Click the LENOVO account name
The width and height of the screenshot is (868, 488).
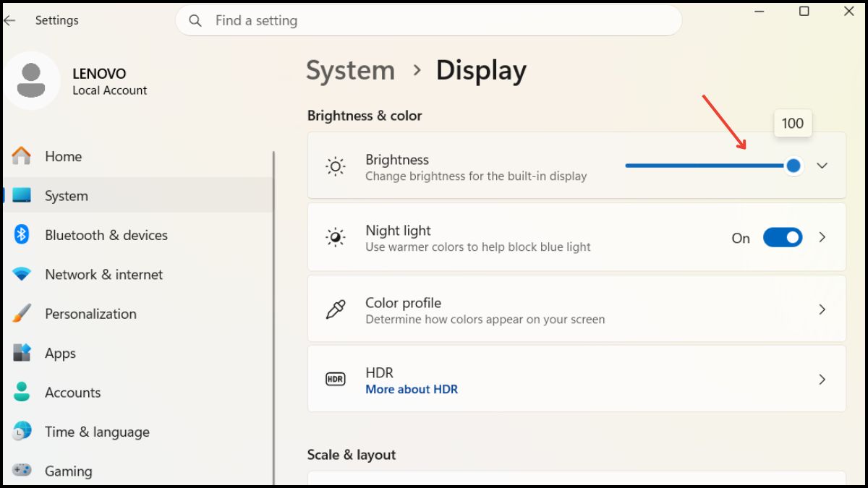click(x=99, y=74)
